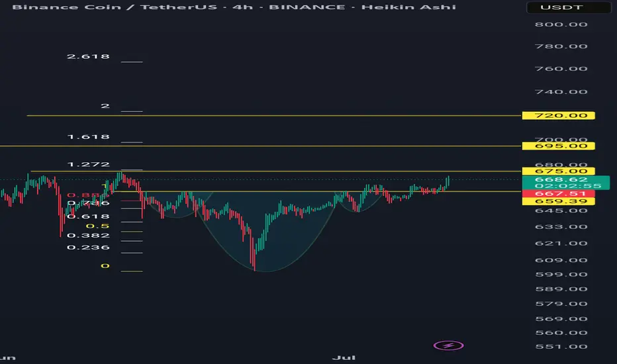Screen dimensions: 617x364
Task: Click the 2.618 Fibonacci level label
Action: [88, 56]
